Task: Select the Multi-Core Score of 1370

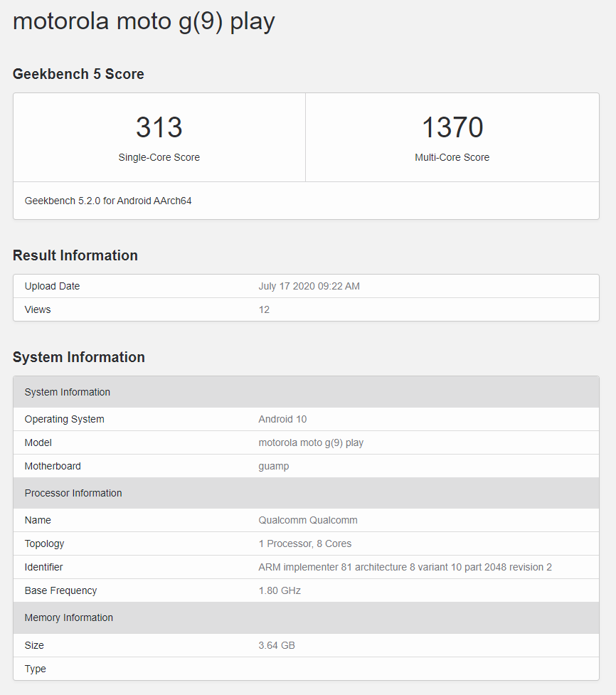Action: pos(452,128)
